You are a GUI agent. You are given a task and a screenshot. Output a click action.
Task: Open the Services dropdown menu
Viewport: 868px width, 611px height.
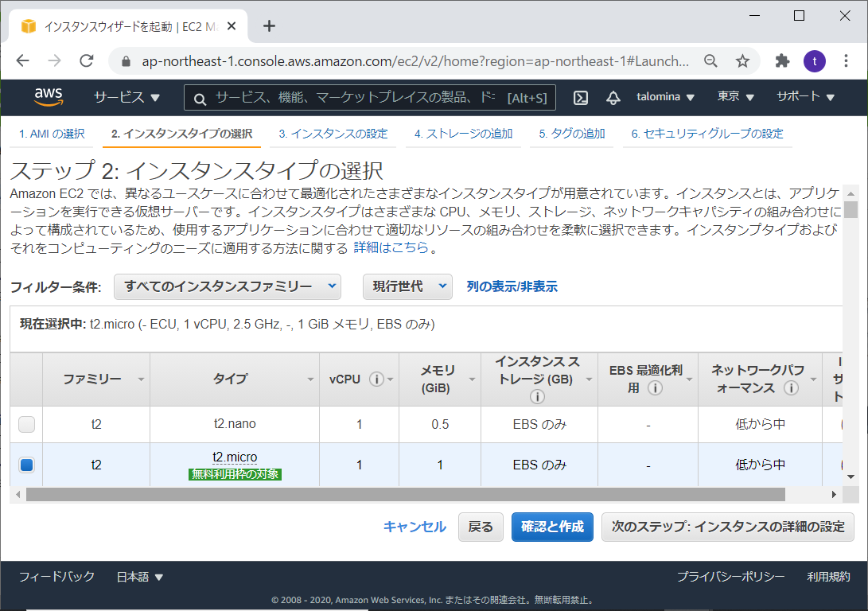(x=127, y=97)
